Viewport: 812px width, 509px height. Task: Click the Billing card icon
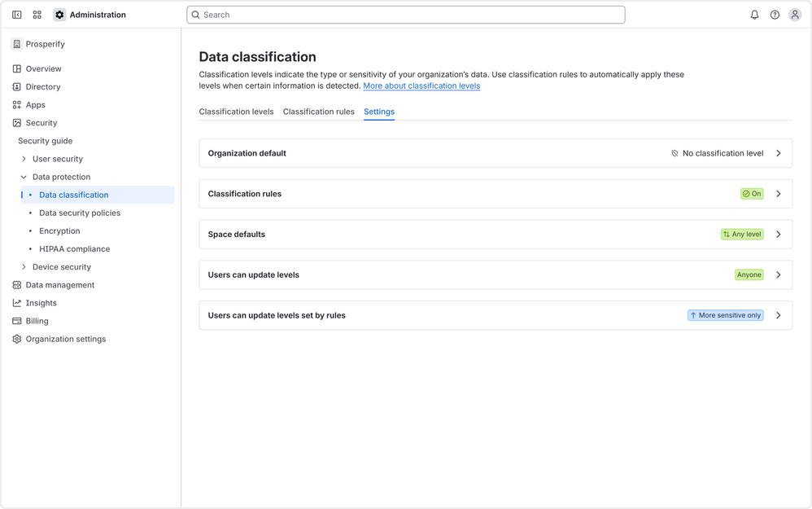coord(16,322)
